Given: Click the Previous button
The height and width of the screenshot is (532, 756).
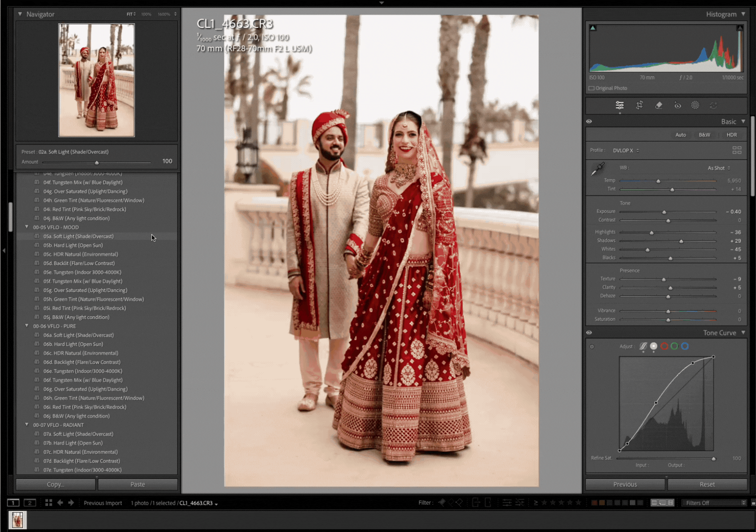Looking at the screenshot, I should click(x=625, y=484).
